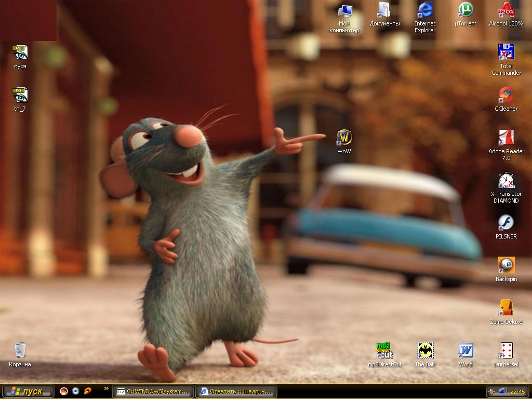Launch the blue media player Quick Launch icon
532x399 pixels.
tap(76, 391)
